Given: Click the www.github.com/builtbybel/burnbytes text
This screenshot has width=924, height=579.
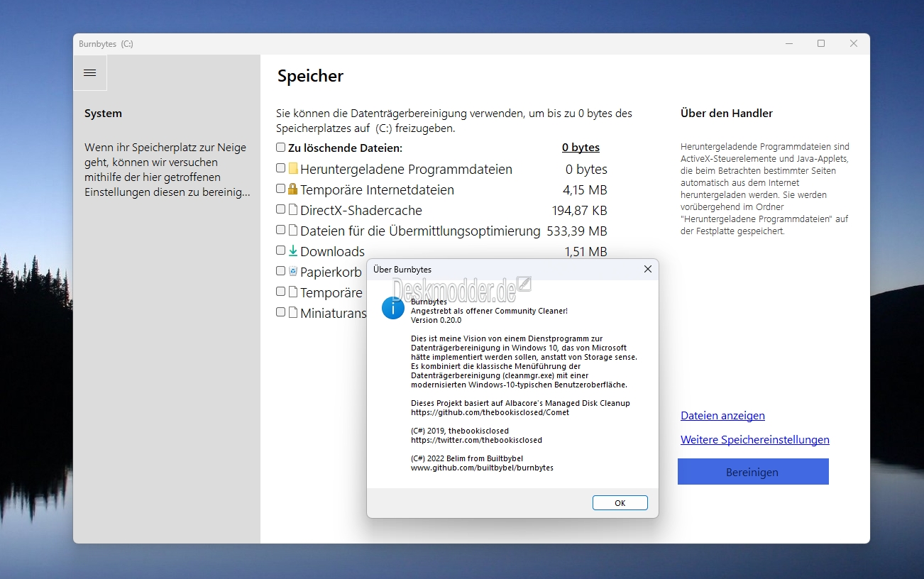Looking at the screenshot, I should [x=482, y=468].
